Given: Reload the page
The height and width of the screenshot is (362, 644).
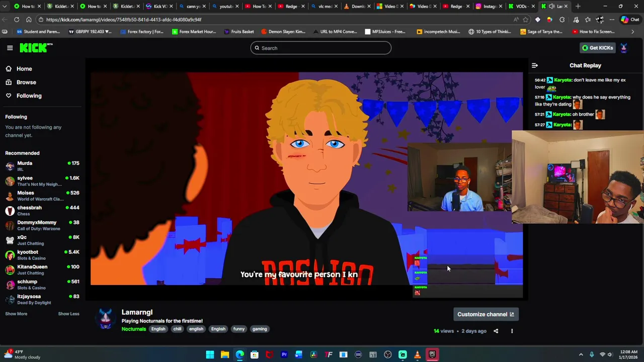Looking at the screenshot, I should [17, 20].
